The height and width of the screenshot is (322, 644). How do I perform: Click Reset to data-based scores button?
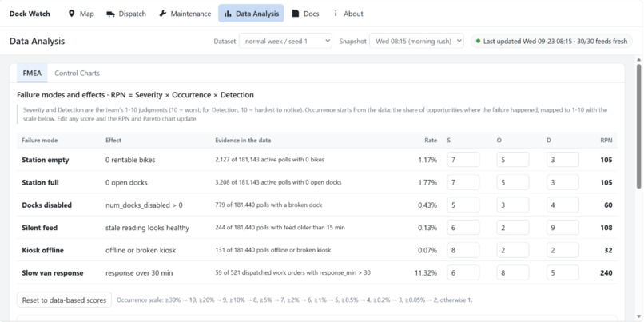click(64, 300)
